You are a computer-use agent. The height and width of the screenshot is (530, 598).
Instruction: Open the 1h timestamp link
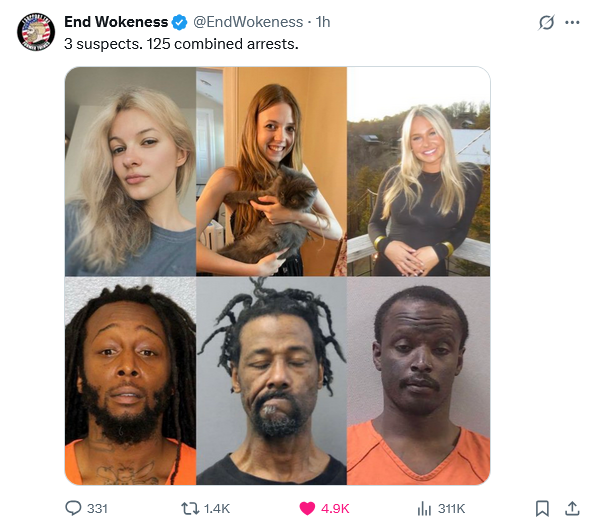323,22
